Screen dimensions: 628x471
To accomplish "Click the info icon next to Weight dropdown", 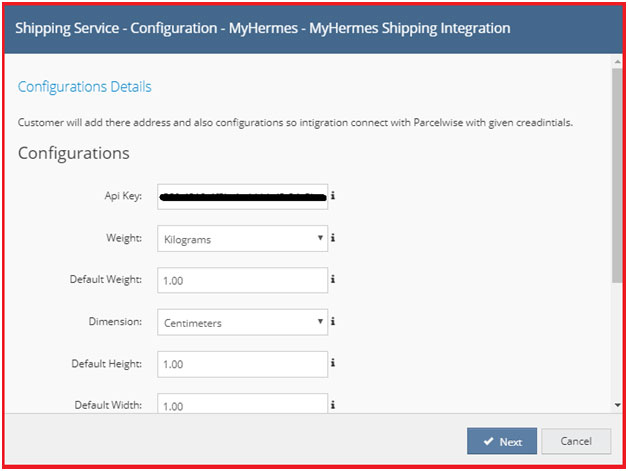I will point(333,238).
